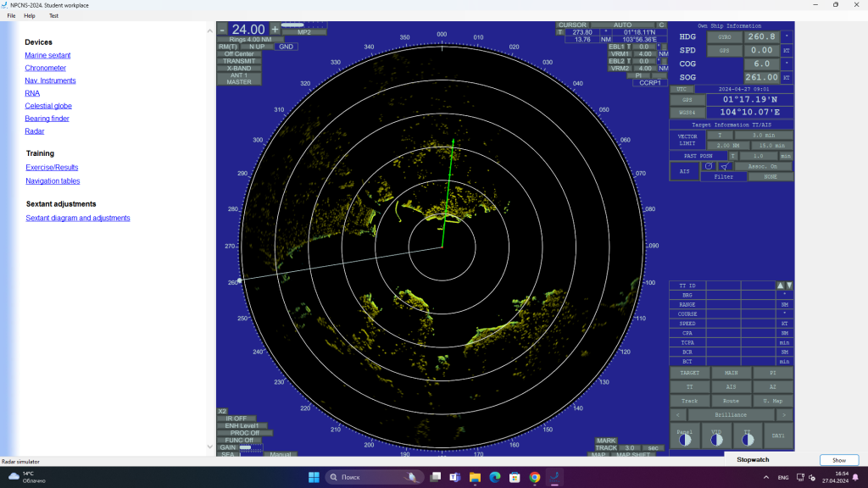Change AIS Filter NONE option

click(x=770, y=176)
